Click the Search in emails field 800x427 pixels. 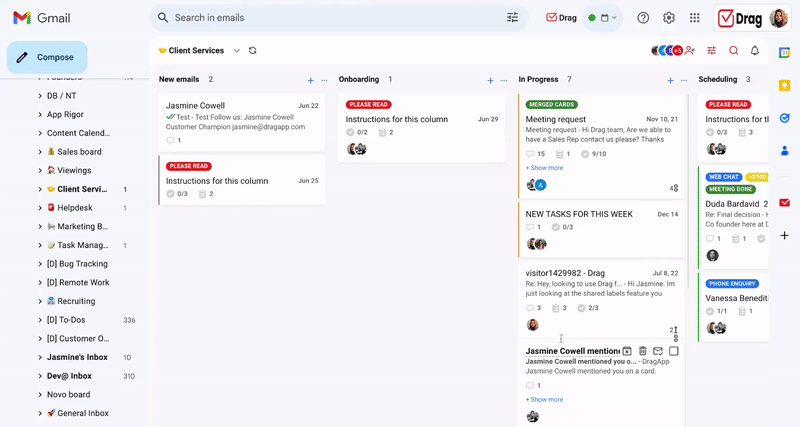pyautogui.click(x=337, y=17)
